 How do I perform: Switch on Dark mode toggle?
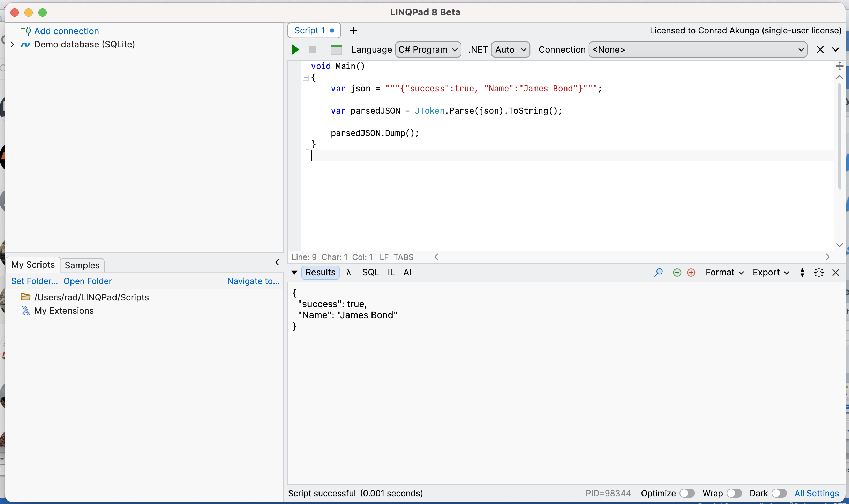pos(779,493)
